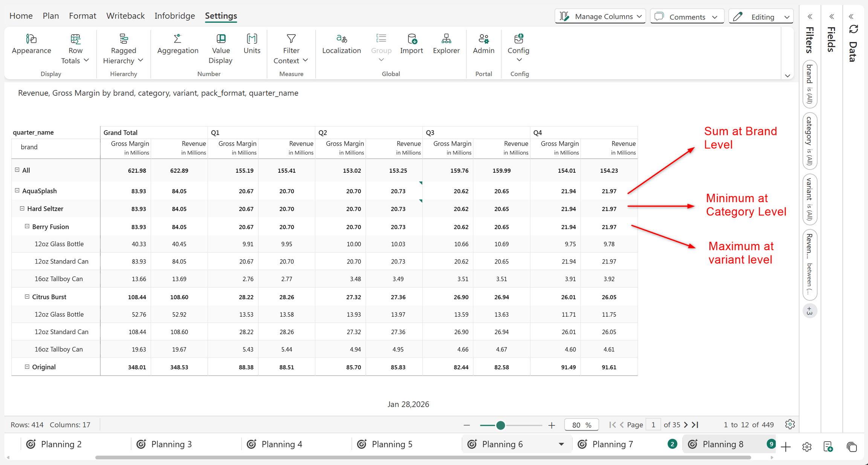
Task: Collapse the Hard Seltzer category row
Action: 22,208
